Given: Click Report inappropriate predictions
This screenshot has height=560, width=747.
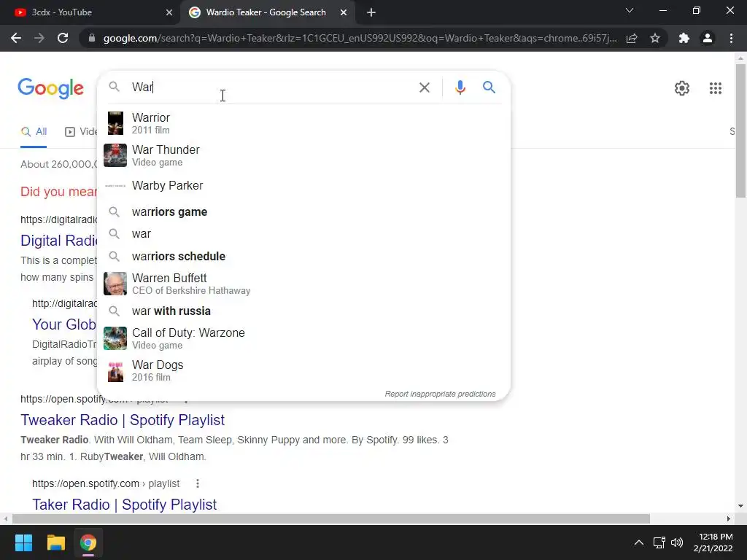Looking at the screenshot, I should (440, 394).
